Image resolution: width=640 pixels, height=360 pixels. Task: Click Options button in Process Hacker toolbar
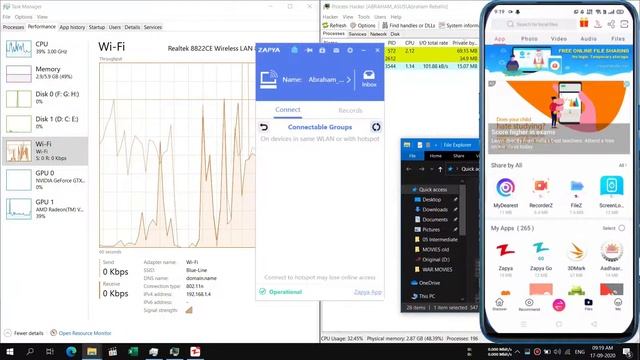363,25
